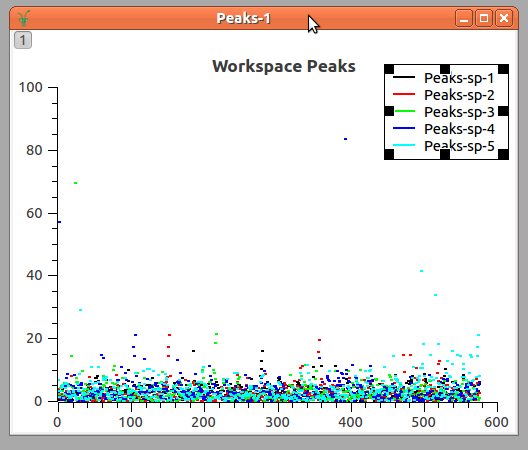Click the y-axis label 20
The image size is (528, 450).
pyautogui.click(x=34, y=339)
